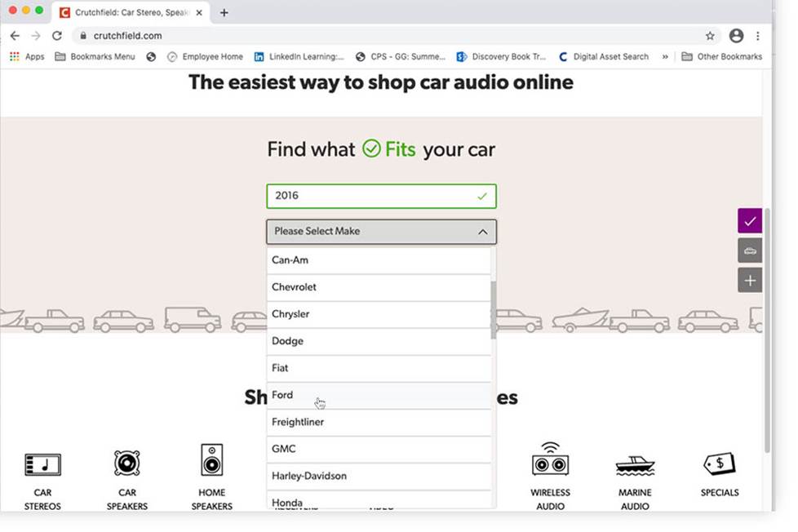
Task: Select Ford from the make list
Action: pos(379,395)
